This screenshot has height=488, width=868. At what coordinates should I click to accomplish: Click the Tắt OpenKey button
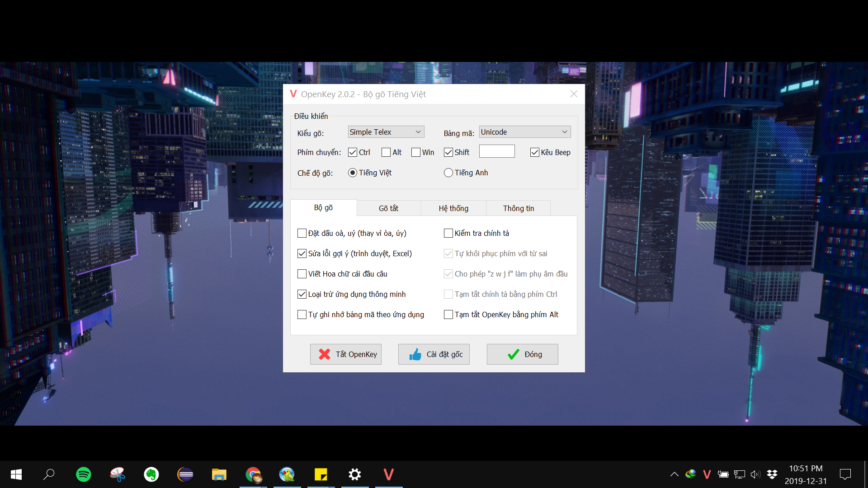(345, 354)
